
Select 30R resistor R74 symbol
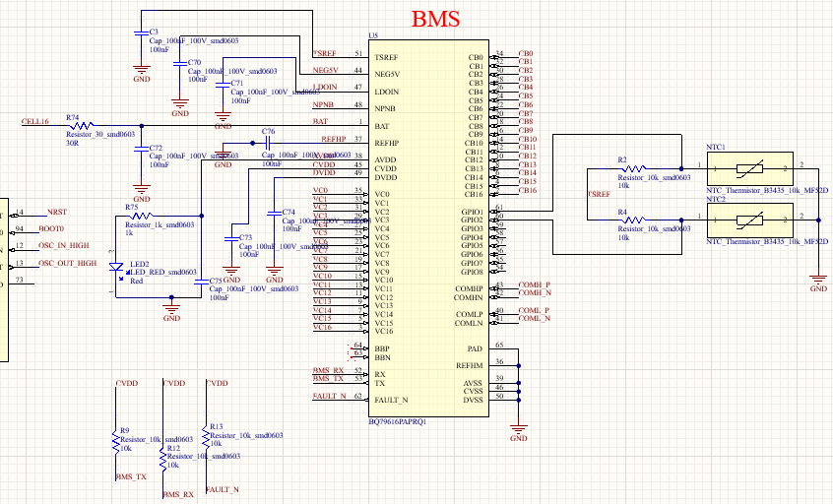83,126
